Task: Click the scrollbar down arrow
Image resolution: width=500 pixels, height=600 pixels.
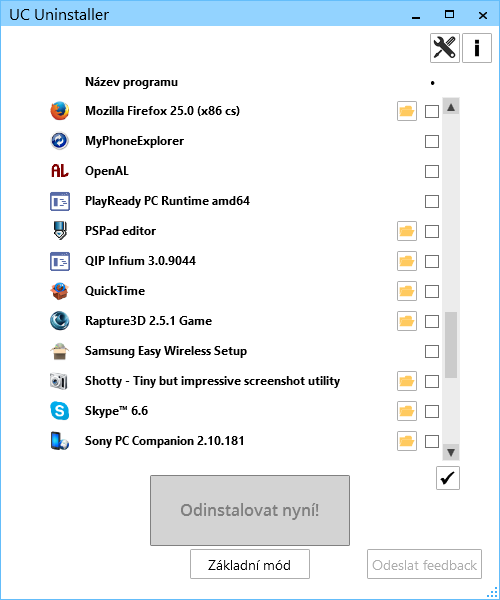Action: [x=451, y=452]
